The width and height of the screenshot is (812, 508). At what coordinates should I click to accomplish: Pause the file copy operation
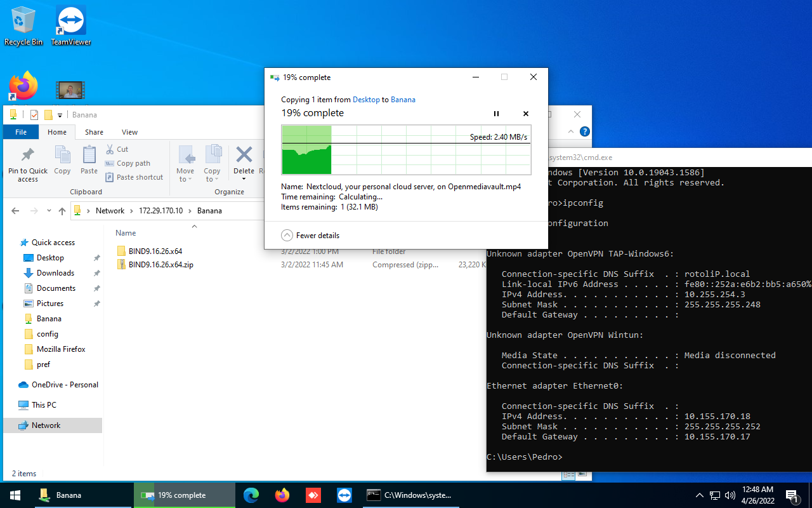click(496, 114)
